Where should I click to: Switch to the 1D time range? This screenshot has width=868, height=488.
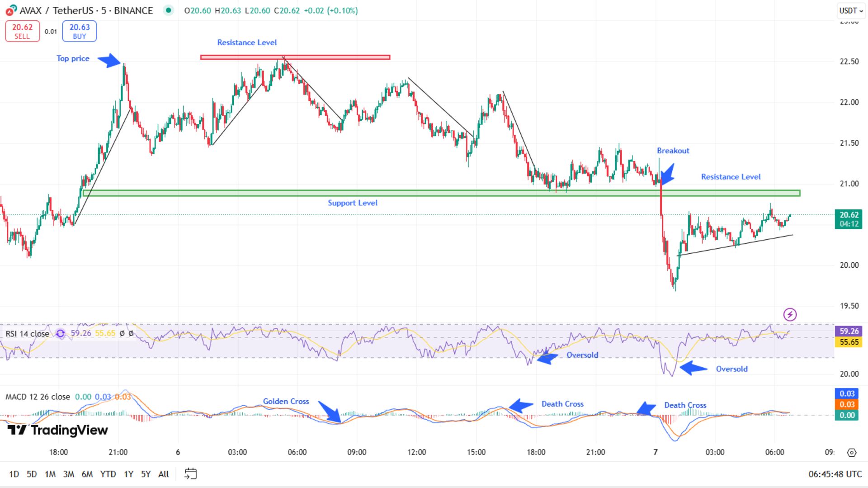[x=14, y=474]
